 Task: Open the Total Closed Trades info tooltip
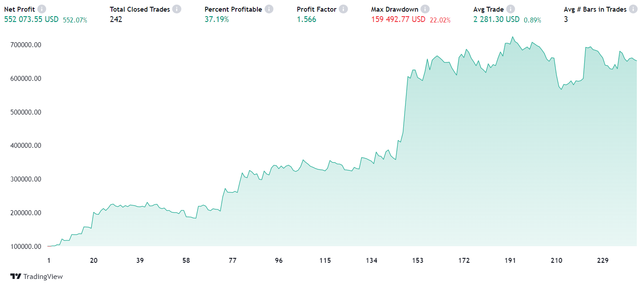[177, 9]
